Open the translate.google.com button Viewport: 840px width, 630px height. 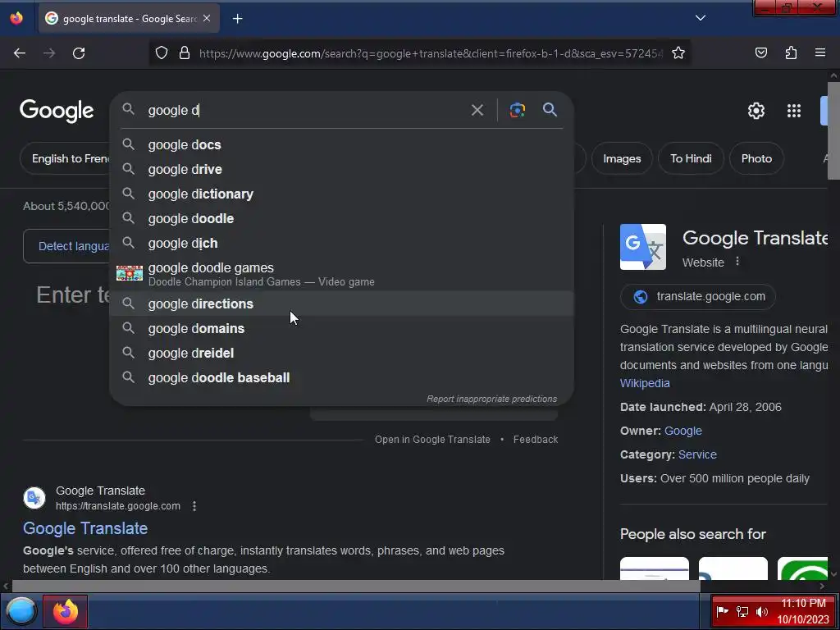click(x=697, y=296)
